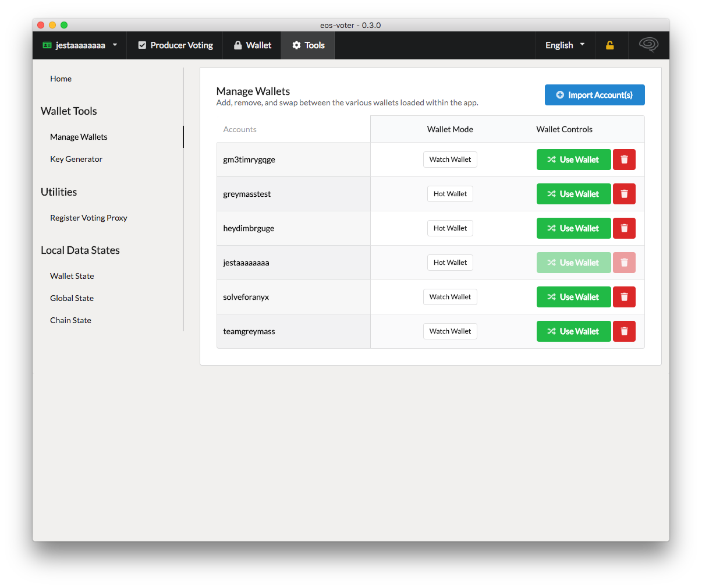Click the Import Account(s) button
Screen dimensions: 702x588
point(594,95)
